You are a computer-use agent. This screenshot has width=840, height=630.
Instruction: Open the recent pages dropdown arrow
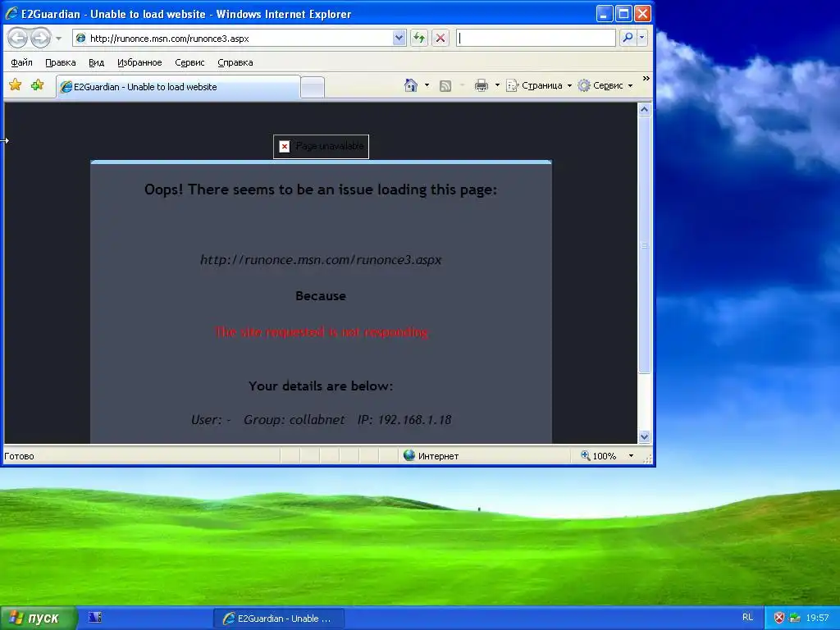pos(58,39)
